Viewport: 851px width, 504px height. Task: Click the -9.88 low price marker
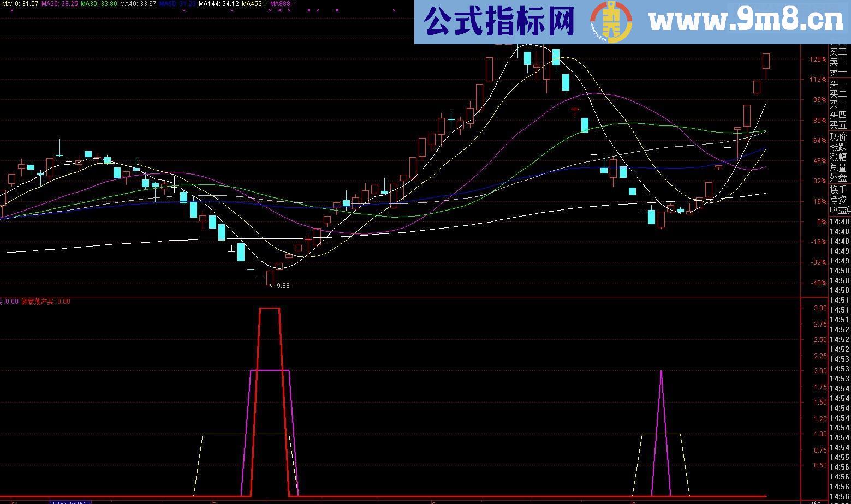click(x=279, y=285)
